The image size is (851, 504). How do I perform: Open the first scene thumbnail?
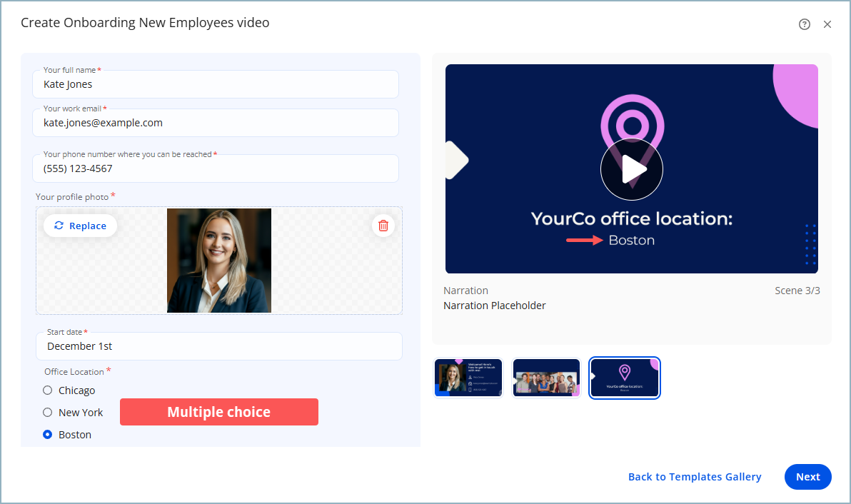click(x=468, y=378)
